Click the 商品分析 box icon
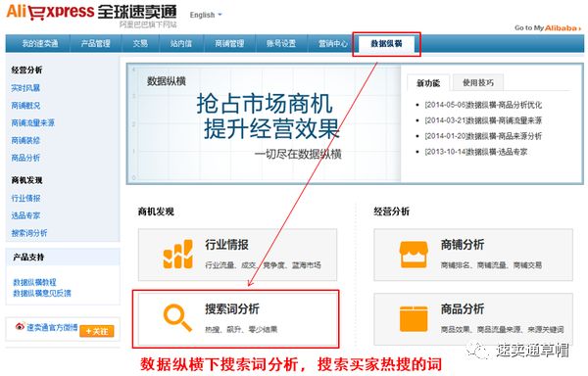588x376 pixels. pyautogui.click(x=414, y=319)
